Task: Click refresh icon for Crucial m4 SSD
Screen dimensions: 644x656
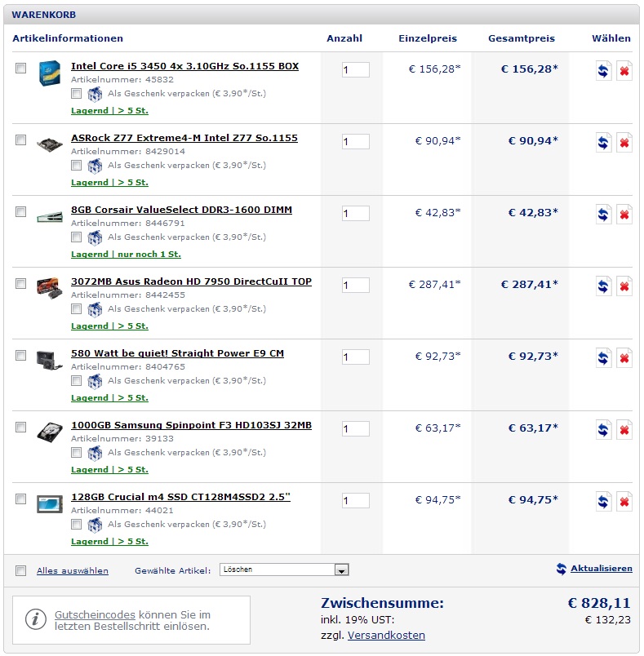Action: (x=603, y=502)
